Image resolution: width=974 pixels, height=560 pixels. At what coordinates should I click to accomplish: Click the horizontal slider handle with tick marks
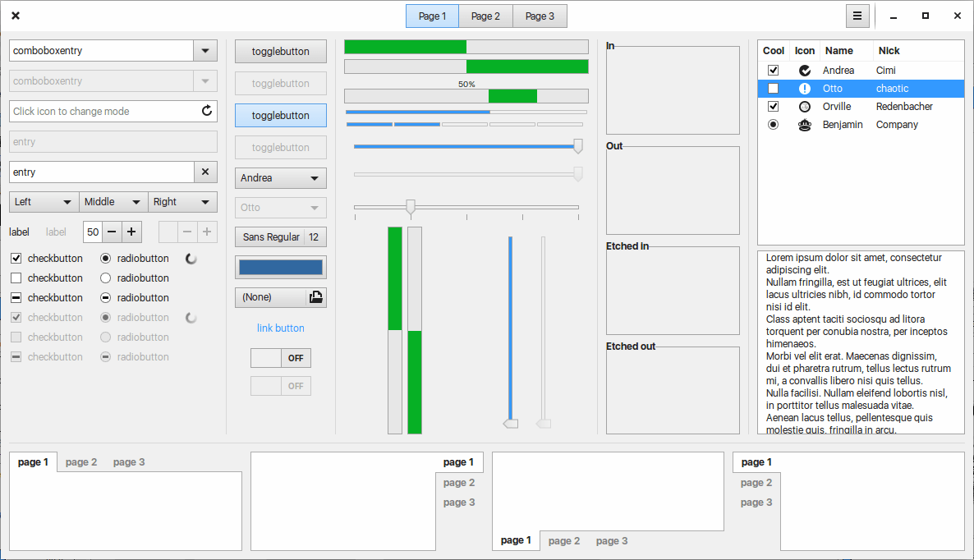(411, 207)
